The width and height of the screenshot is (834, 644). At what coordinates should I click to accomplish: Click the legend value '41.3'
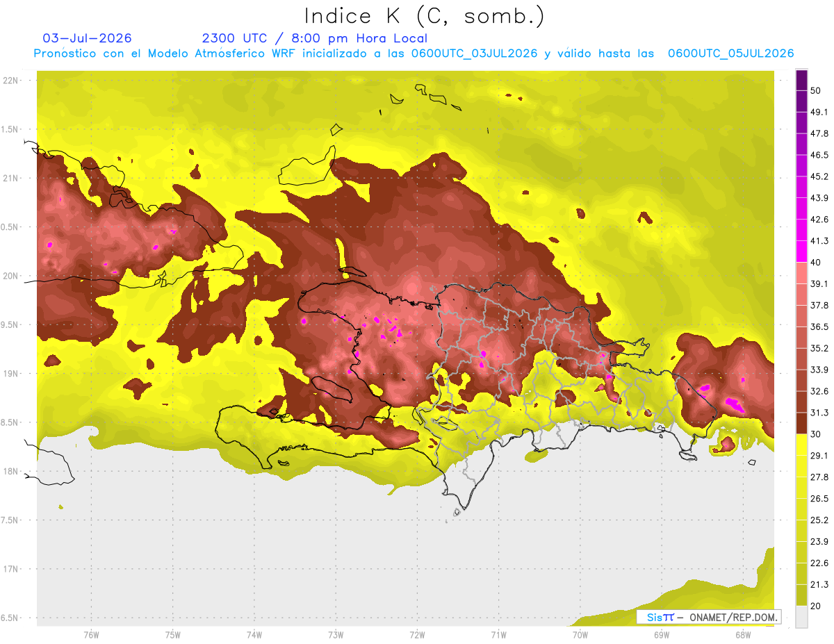(819, 241)
